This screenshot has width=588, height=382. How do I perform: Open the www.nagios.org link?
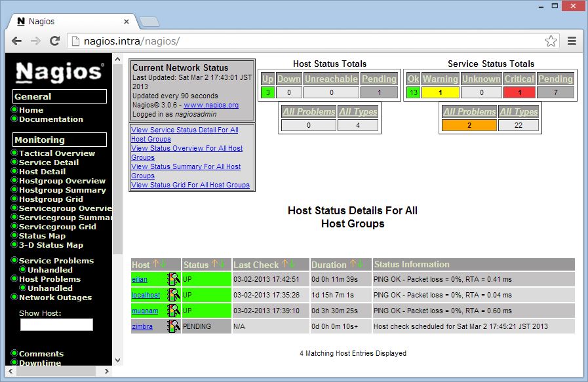pyautogui.click(x=211, y=105)
